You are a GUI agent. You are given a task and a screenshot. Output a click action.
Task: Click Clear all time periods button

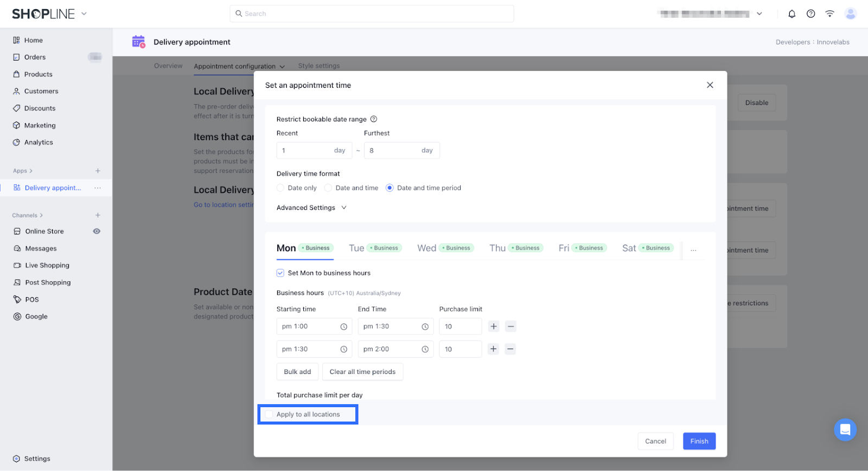point(362,372)
